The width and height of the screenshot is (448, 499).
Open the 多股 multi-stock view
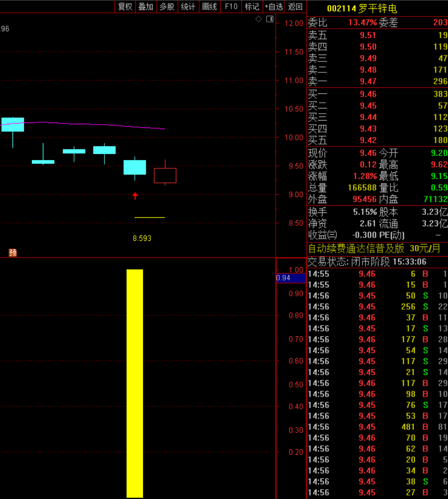pyautogui.click(x=167, y=6)
